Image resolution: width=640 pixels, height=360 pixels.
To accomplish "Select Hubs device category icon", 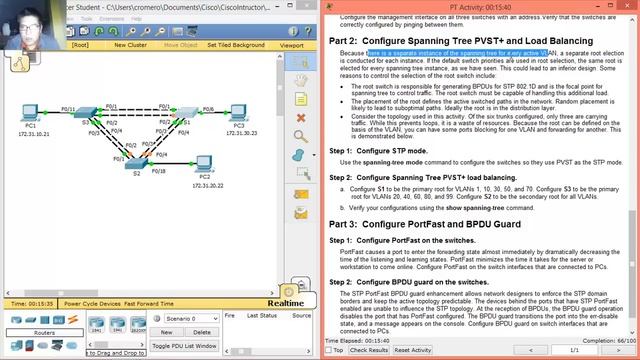I will click(x=45, y=320).
